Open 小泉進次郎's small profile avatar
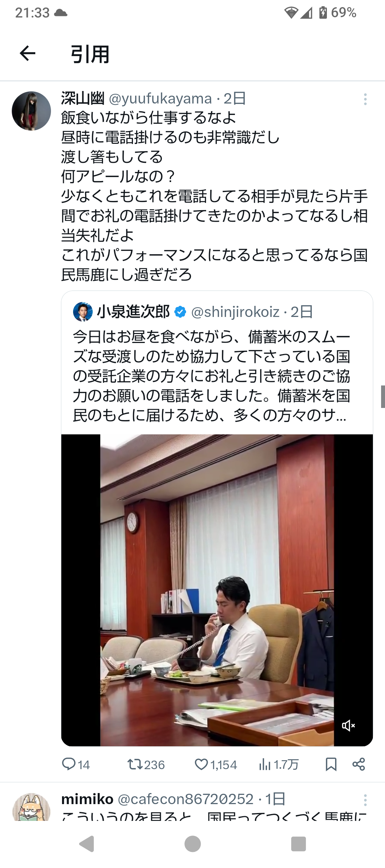This screenshot has height=868, width=385. (x=83, y=312)
